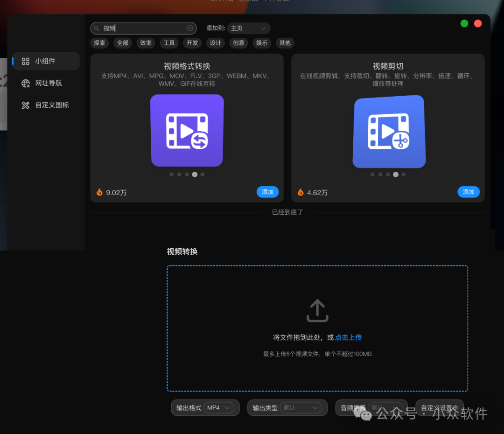
Task: Click the upload arrow icon in drop zone
Action: click(x=317, y=310)
